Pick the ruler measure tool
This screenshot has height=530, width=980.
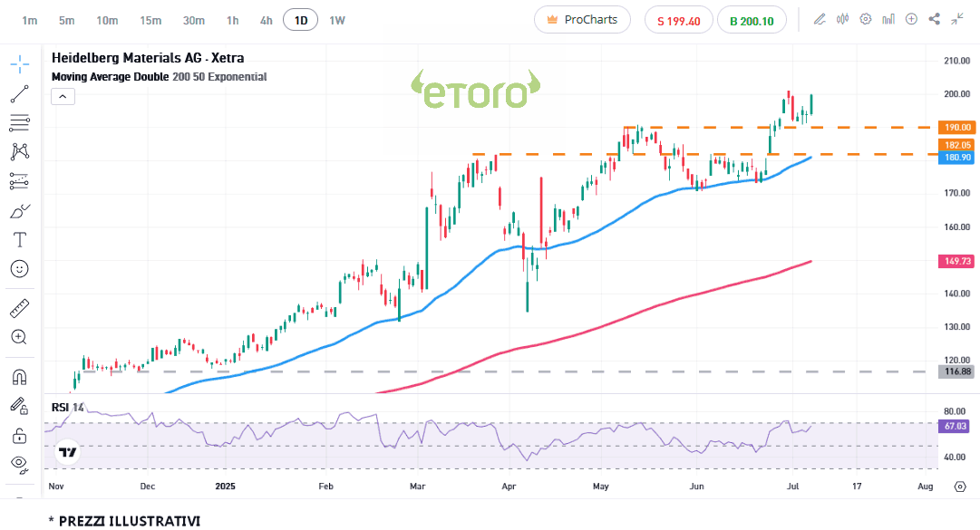tap(19, 308)
